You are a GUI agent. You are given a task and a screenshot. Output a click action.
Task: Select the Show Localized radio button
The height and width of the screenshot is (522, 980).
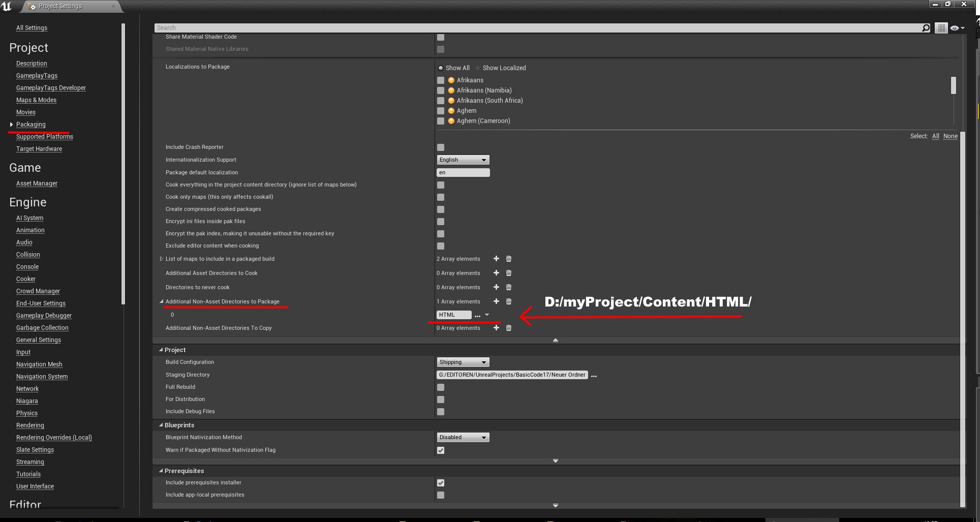(478, 68)
